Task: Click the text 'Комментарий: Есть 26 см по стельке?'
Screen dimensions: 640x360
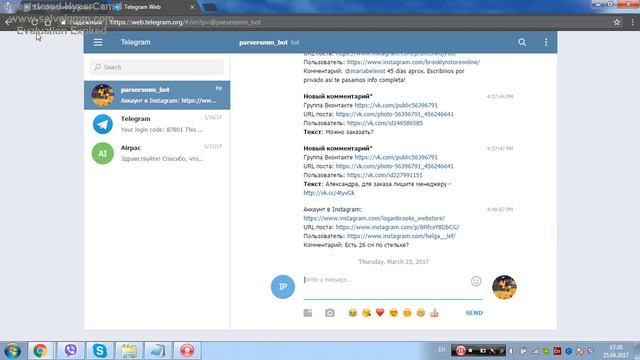Action: tap(356, 245)
